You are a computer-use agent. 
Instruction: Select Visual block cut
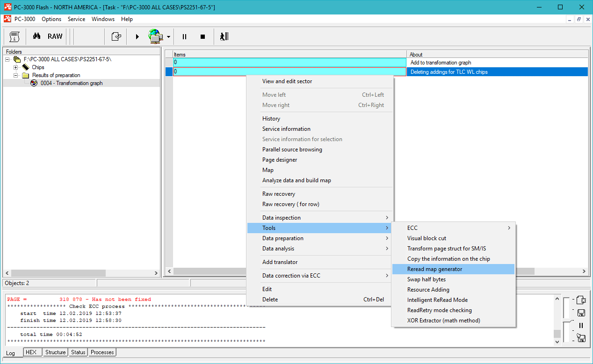tap(453, 238)
